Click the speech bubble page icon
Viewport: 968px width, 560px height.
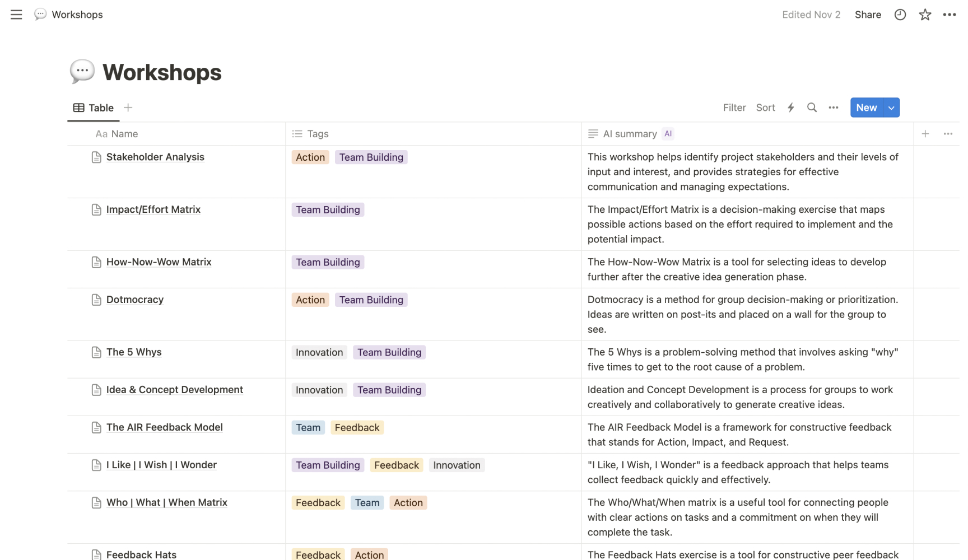pyautogui.click(x=82, y=72)
